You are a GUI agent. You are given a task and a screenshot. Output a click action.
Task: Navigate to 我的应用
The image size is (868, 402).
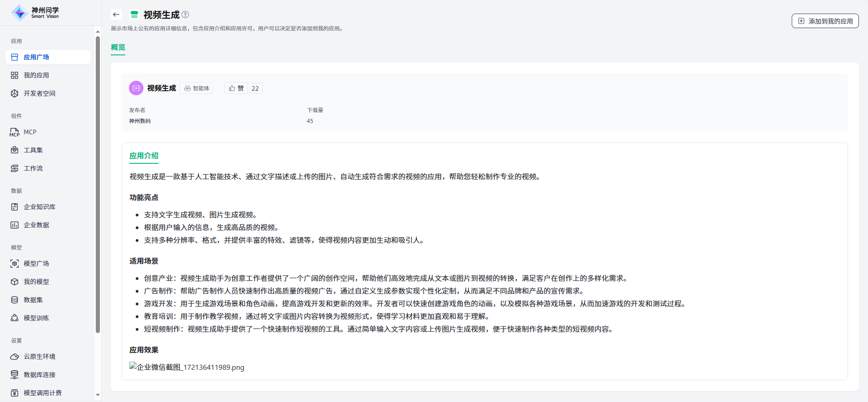click(36, 75)
